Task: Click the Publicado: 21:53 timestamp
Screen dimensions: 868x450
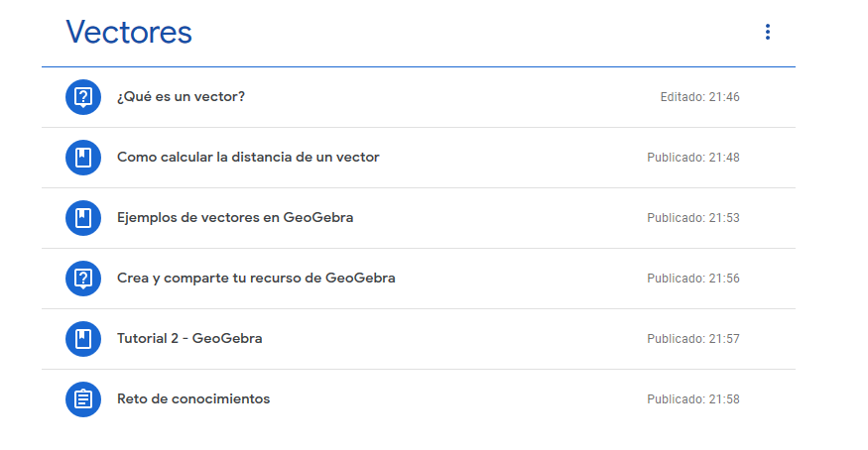Action: [693, 218]
